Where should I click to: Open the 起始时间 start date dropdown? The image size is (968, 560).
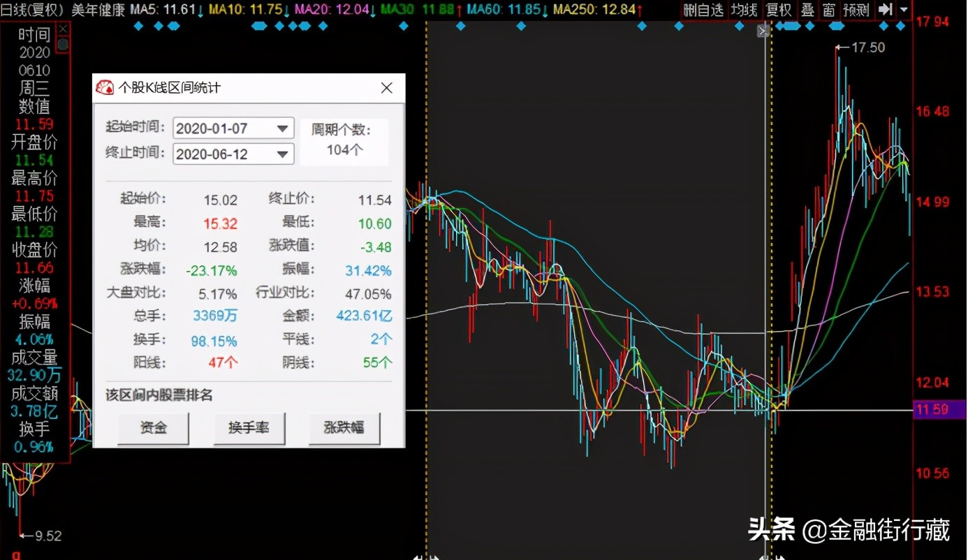pos(281,128)
